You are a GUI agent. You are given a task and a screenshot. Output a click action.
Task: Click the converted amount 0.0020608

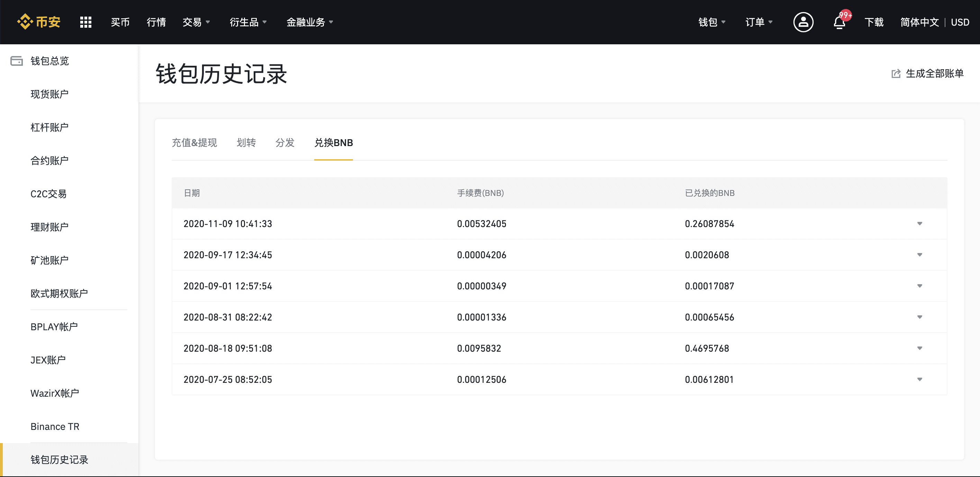tap(707, 255)
